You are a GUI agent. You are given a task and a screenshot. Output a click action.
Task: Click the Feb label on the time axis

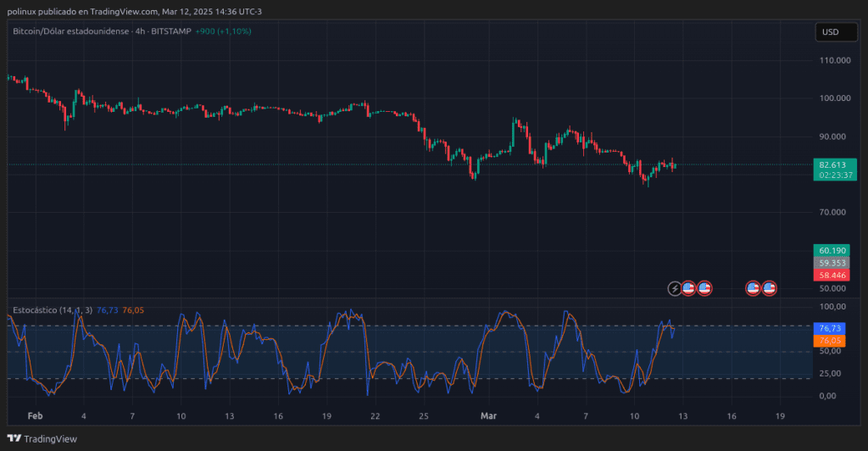click(x=35, y=416)
